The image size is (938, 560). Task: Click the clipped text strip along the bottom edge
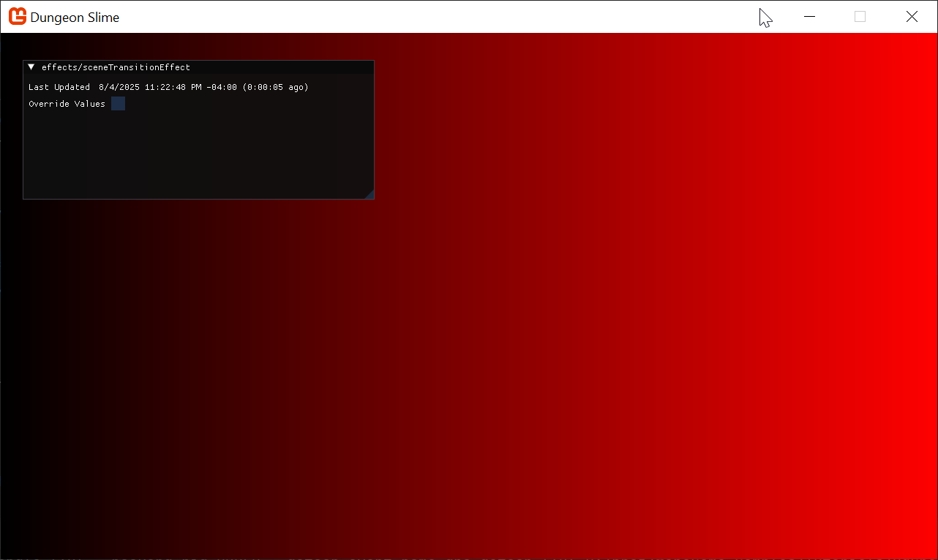coord(468,557)
